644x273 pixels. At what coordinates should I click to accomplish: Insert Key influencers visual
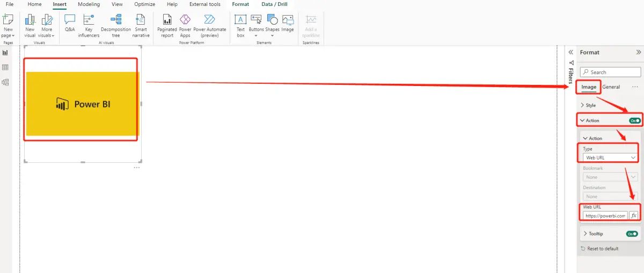[x=89, y=25]
